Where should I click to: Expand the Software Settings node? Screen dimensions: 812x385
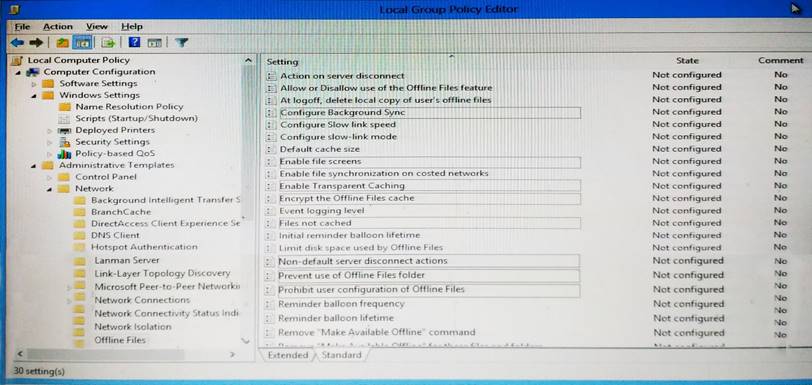(34, 83)
